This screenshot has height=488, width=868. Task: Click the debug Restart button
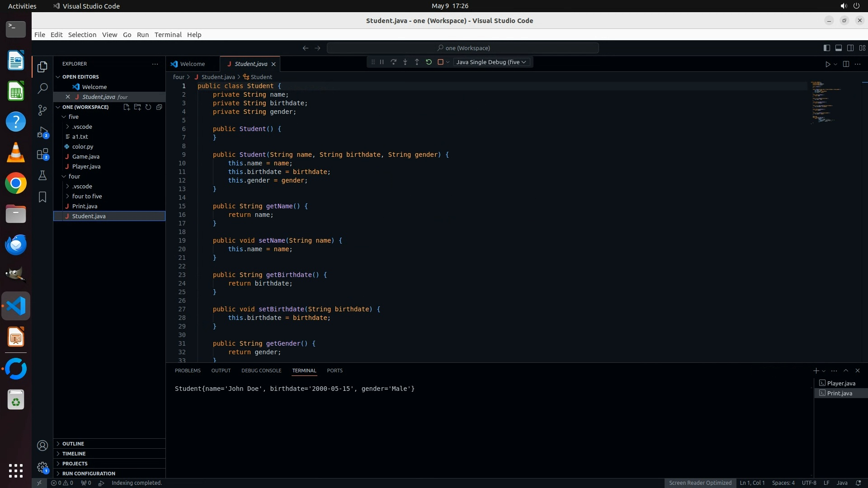pos(429,62)
